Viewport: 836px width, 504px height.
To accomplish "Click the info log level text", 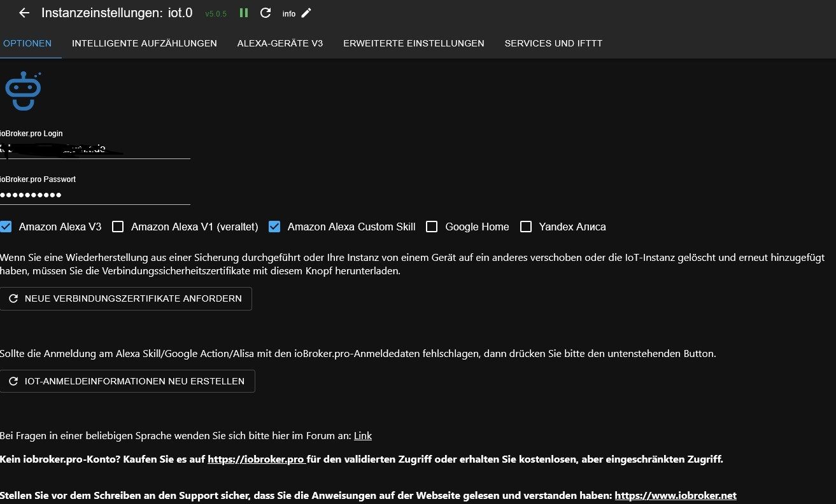I will click(289, 13).
